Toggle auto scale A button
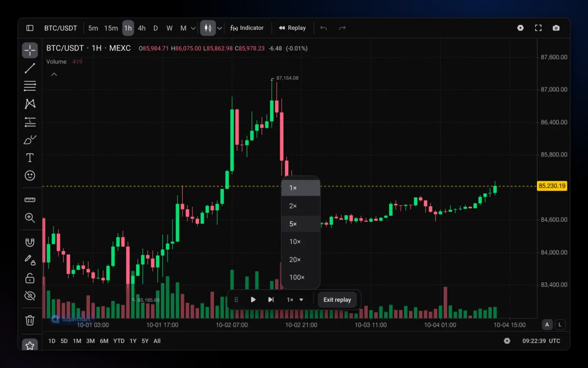Screen dimensions: 588x368 click(x=547, y=325)
